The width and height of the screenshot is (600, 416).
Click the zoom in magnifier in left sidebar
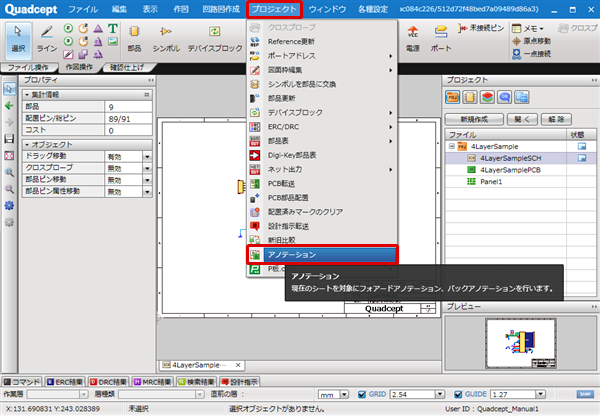pyautogui.click(x=9, y=172)
